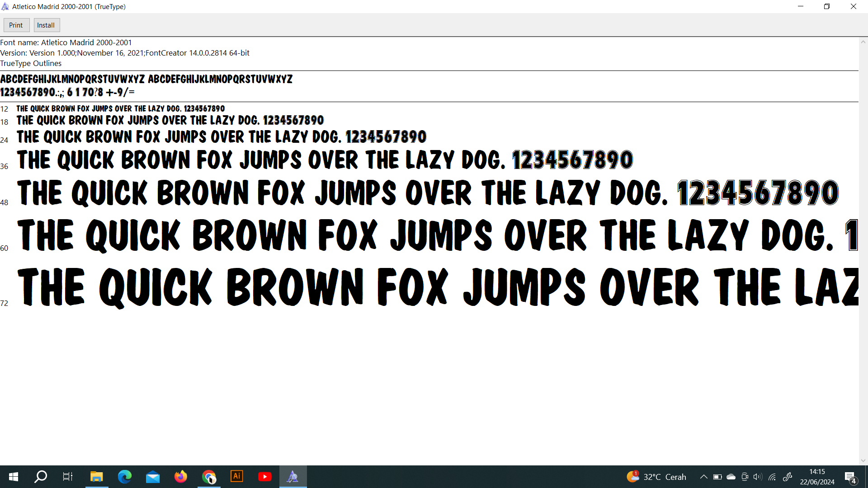This screenshot has width=868, height=488.
Task: Open the Mail app icon
Action: point(153,477)
